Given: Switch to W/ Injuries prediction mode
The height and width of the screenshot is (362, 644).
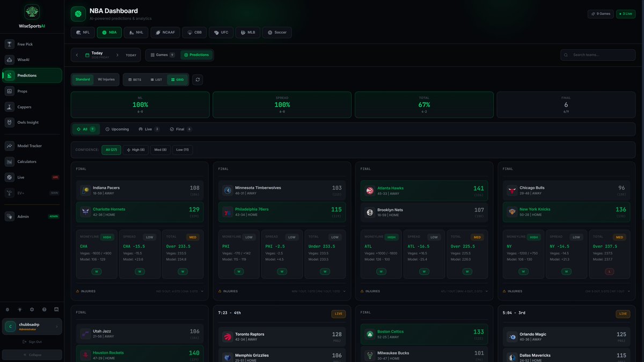Looking at the screenshot, I should tap(106, 79).
